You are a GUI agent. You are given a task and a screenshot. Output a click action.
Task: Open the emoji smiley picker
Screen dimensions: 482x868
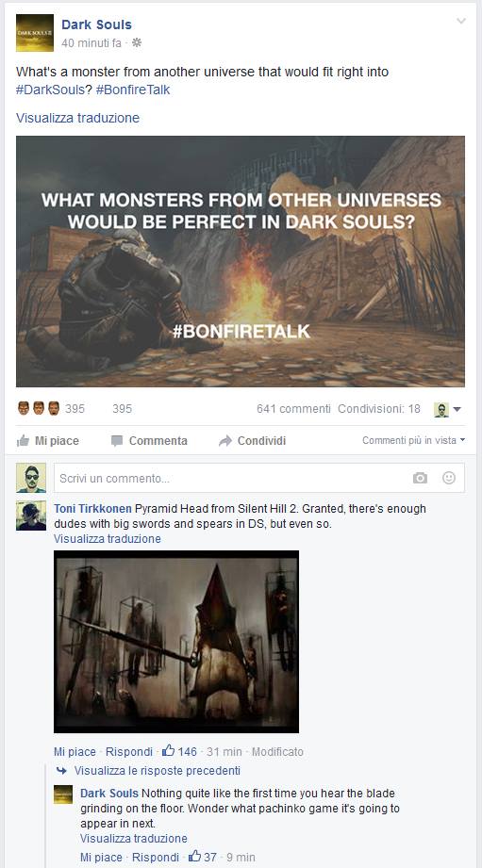point(449,478)
